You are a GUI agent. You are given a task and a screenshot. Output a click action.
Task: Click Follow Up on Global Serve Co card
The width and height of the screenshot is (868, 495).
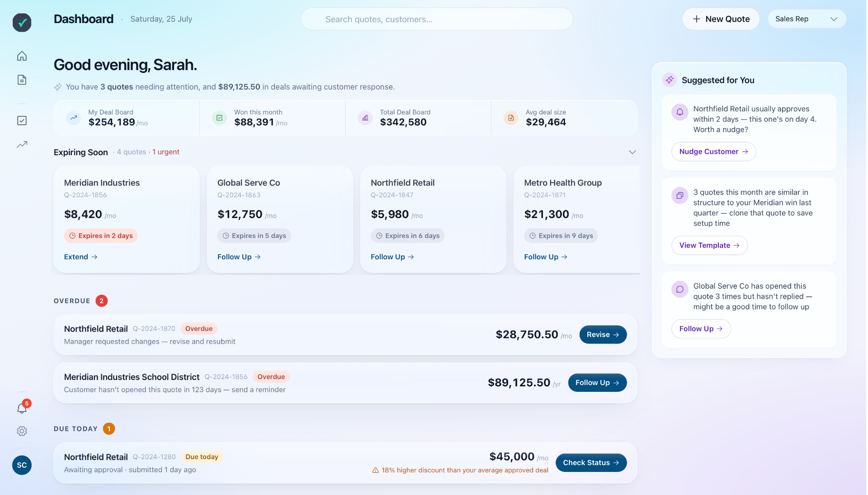click(x=239, y=257)
